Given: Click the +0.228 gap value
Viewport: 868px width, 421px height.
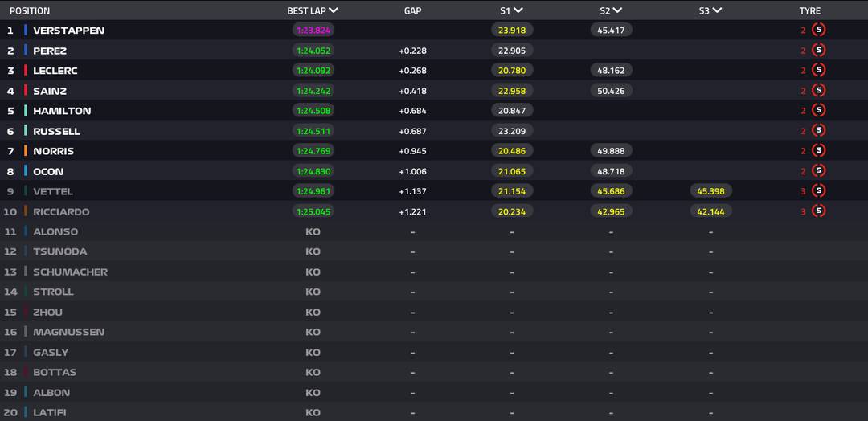Looking at the screenshot, I should pyautogui.click(x=413, y=51).
